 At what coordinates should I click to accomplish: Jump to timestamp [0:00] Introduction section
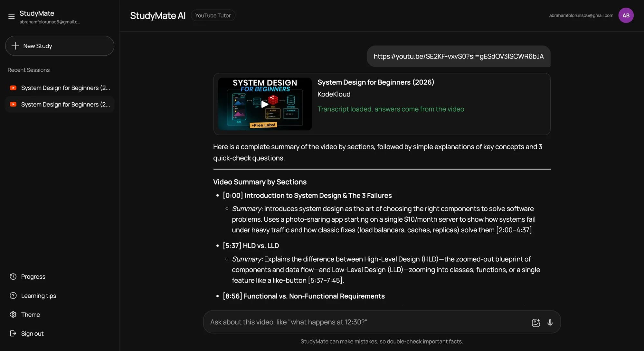pyautogui.click(x=307, y=195)
